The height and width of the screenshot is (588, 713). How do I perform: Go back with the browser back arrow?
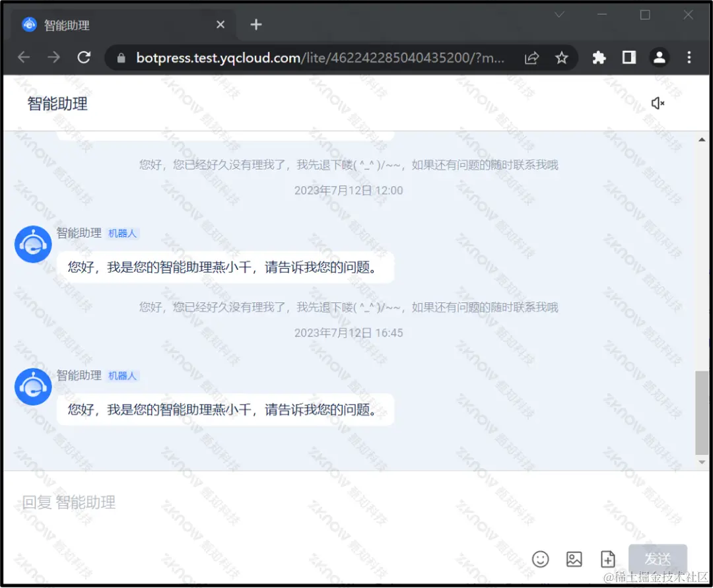(24, 57)
